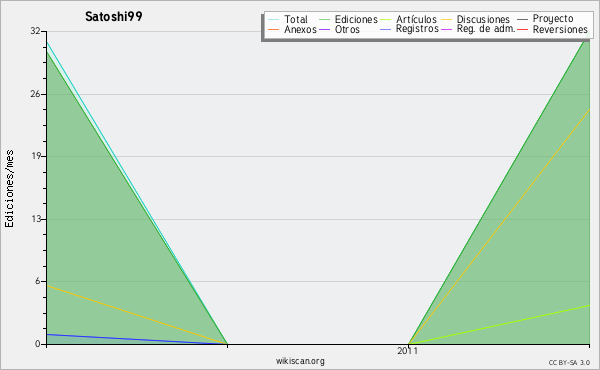Click the 19 y-axis value
Image resolution: width=600 pixels, height=370 pixels.
tap(35, 156)
